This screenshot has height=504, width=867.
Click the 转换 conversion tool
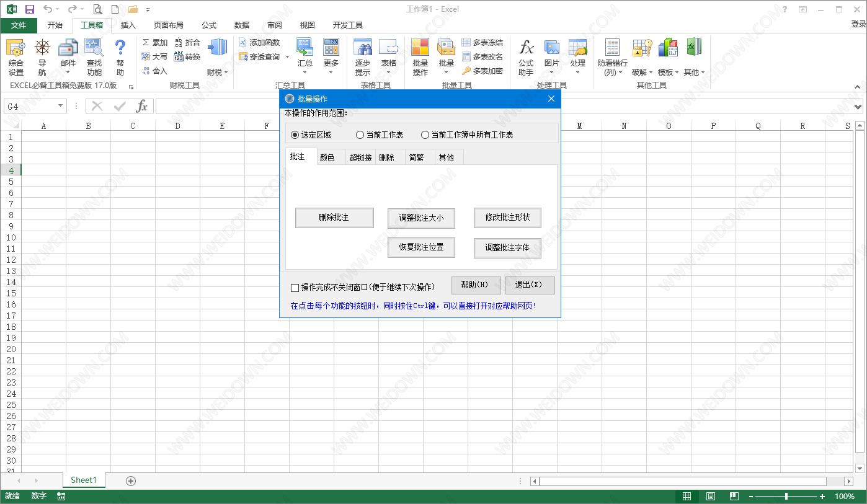tap(187, 56)
